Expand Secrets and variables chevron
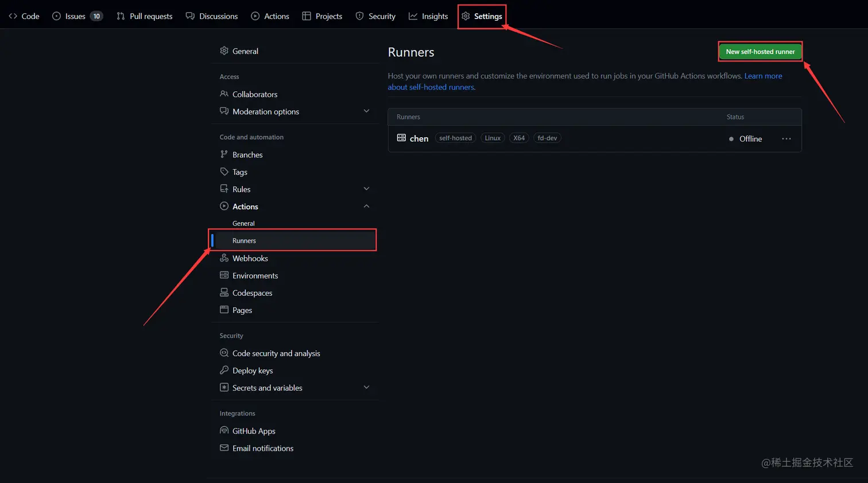 [366, 387]
